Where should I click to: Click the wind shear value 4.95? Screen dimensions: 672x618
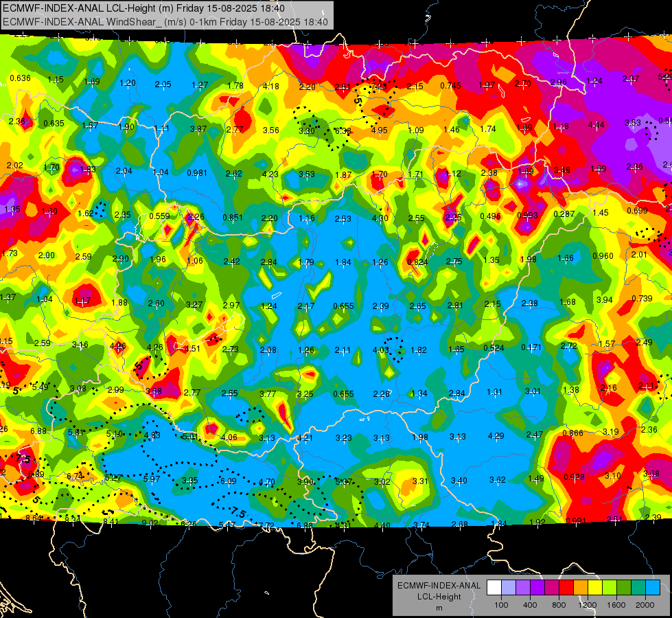click(x=380, y=130)
